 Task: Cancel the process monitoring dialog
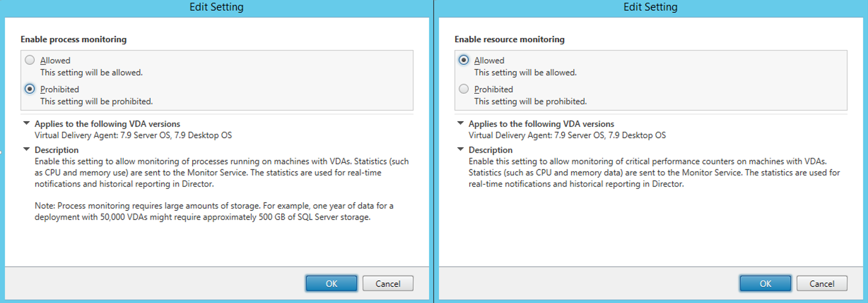pyautogui.click(x=388, y=284)
